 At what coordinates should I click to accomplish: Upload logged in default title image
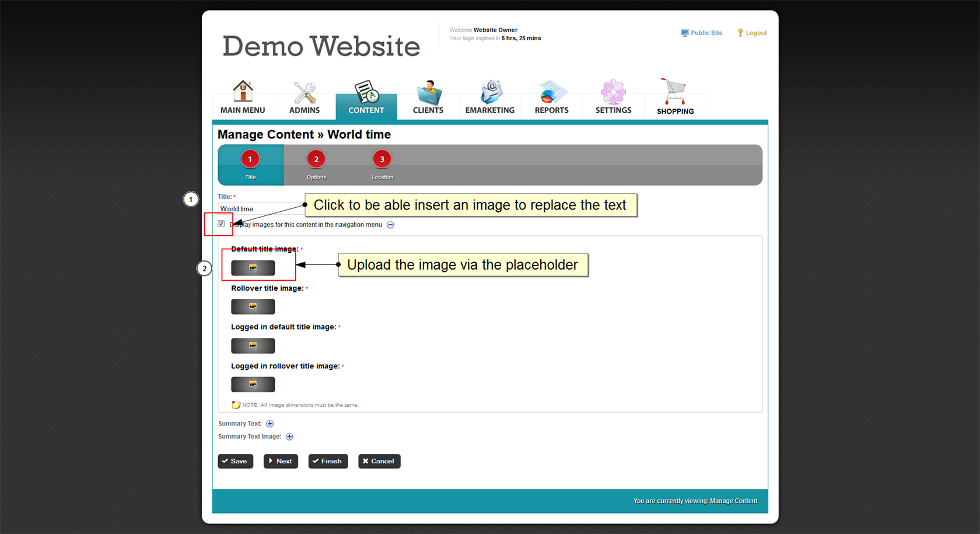pos(253,346)
